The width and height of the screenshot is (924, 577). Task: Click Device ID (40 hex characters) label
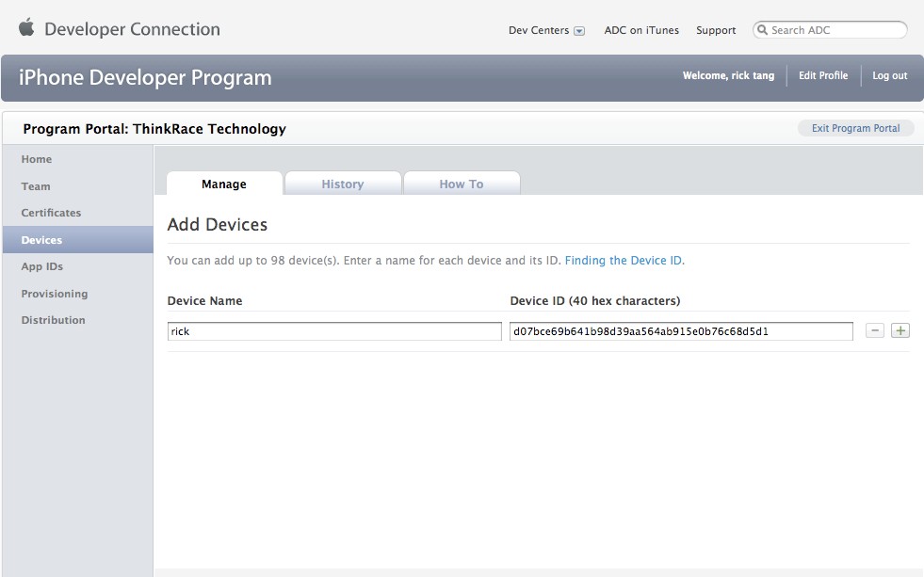point(594,300)
